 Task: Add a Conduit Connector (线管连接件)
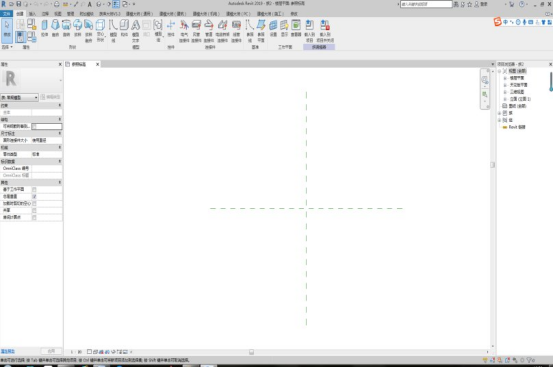pos(236,31)
